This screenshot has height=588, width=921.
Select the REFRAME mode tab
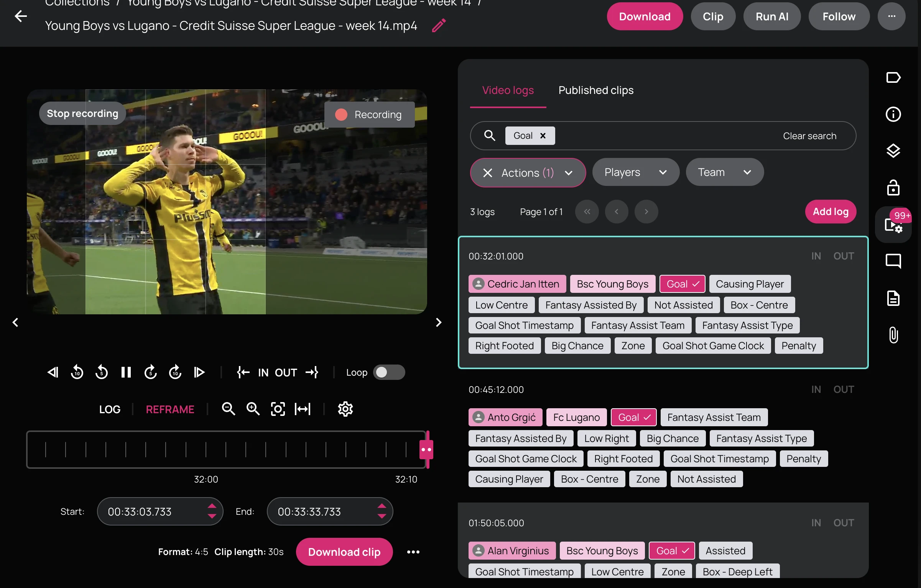point(170,409)
